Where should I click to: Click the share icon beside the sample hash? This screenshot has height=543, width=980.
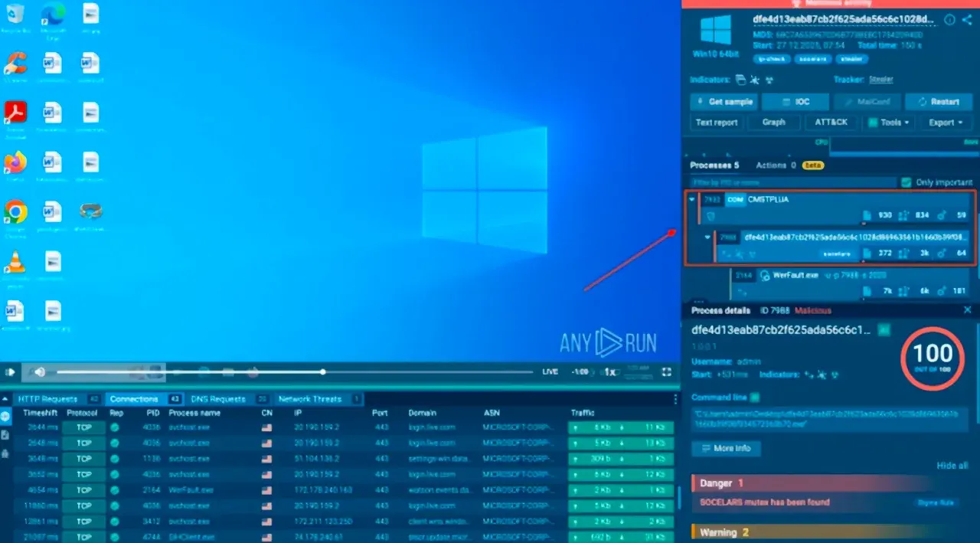pyautogui.click(x=966, y=20)
